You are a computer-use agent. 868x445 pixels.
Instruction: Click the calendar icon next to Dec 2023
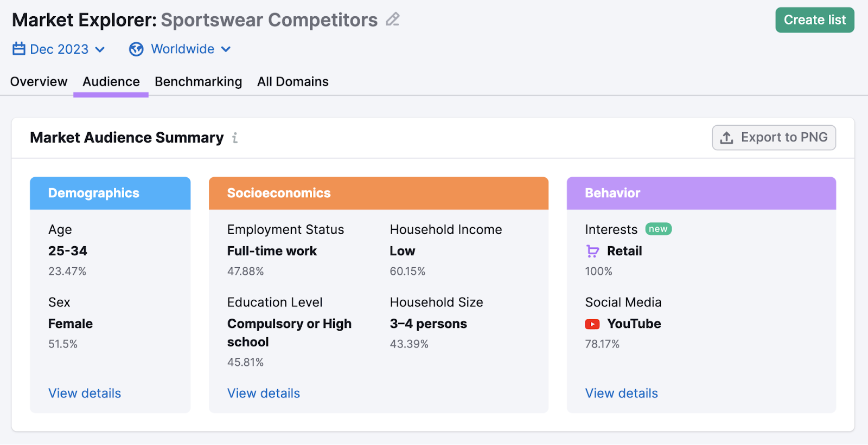[x=19, y=49]
